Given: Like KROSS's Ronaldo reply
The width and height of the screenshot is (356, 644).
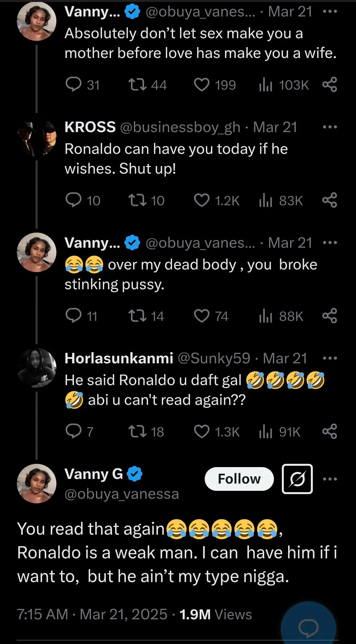Looking at the screenshot, I should (202, 200).
